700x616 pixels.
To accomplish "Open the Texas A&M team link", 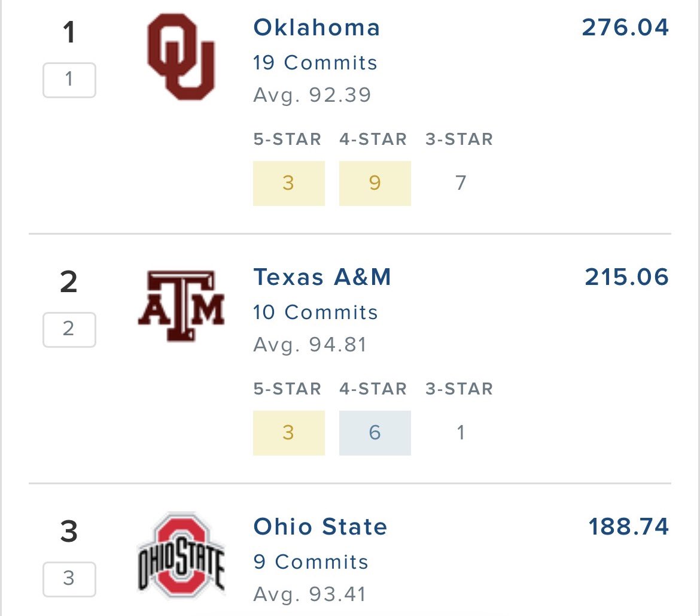I will point(322,277).
